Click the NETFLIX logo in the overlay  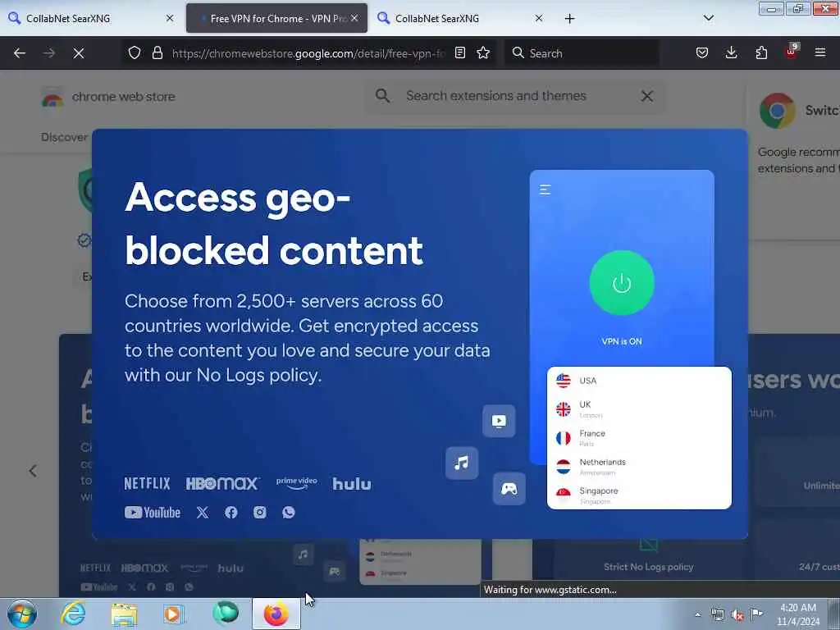pyautogui.click(x=148, y=484)
